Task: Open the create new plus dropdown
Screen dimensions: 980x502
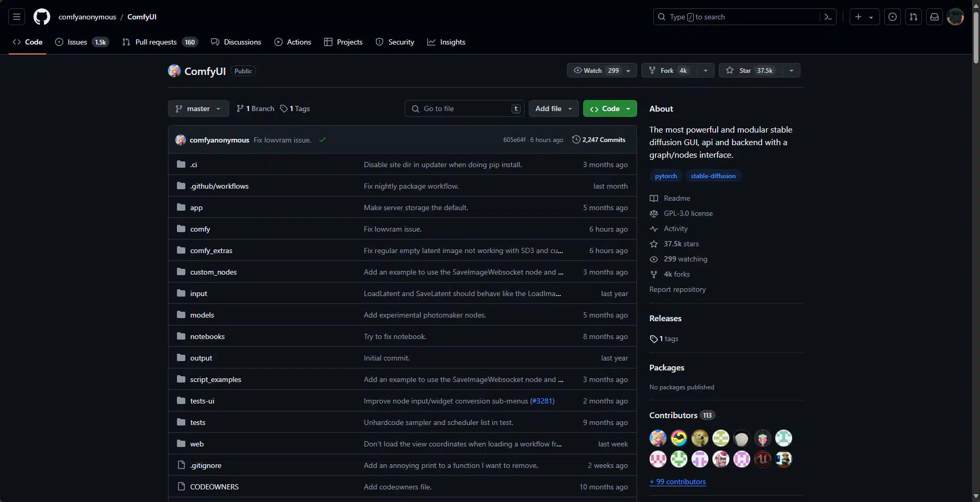Action: coord(864,17)
